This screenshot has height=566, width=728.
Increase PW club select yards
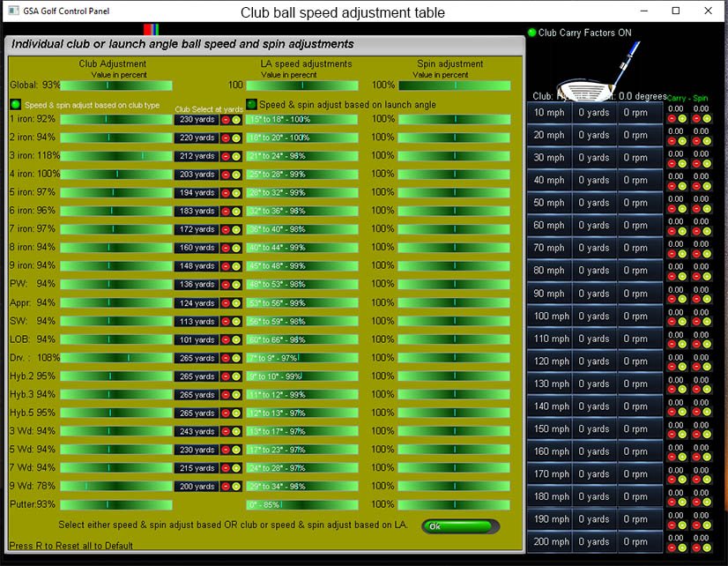pos(236,285)
